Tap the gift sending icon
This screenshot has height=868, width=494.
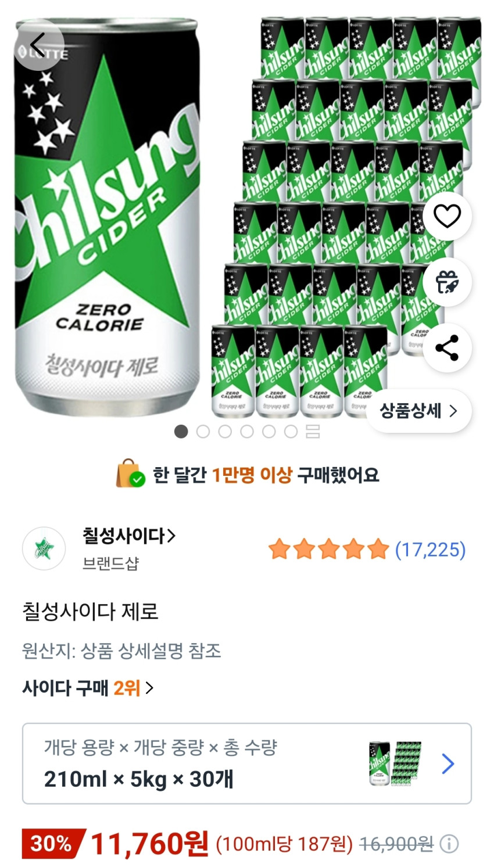447,282
